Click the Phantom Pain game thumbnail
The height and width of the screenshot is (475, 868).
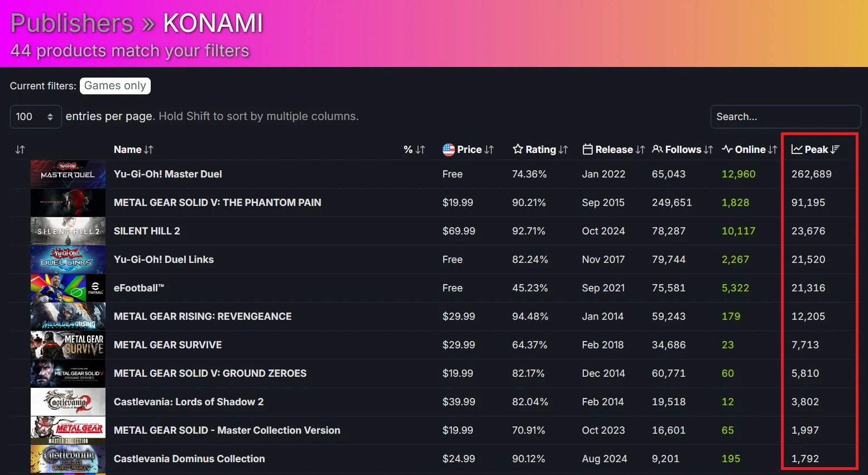(68, 203)
